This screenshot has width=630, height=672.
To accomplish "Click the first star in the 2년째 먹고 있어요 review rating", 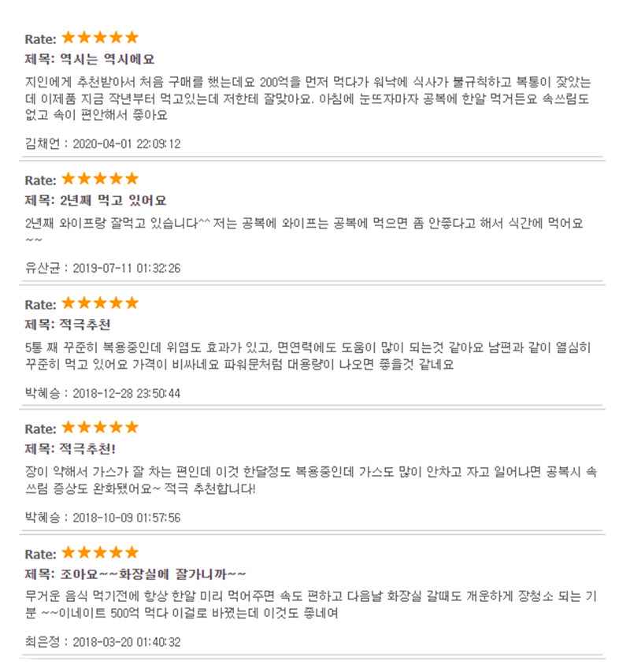I will (69, 179).
